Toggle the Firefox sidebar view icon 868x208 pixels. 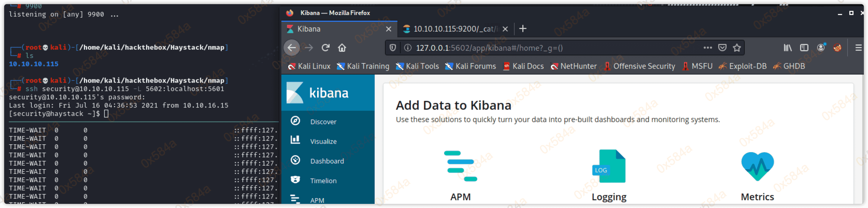804,48
